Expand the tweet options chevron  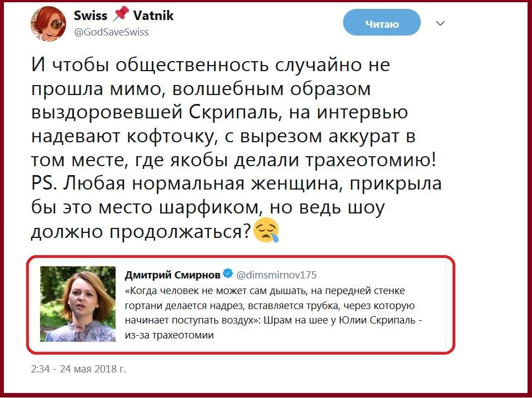(440, 23)
